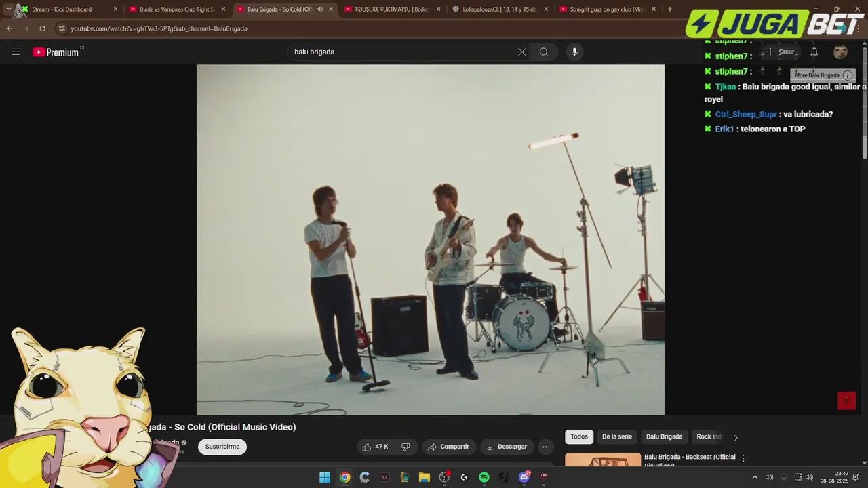Open the clock showing 23:47
The height and width of the screenshot is (488, 868).
[x=834, y=477]
